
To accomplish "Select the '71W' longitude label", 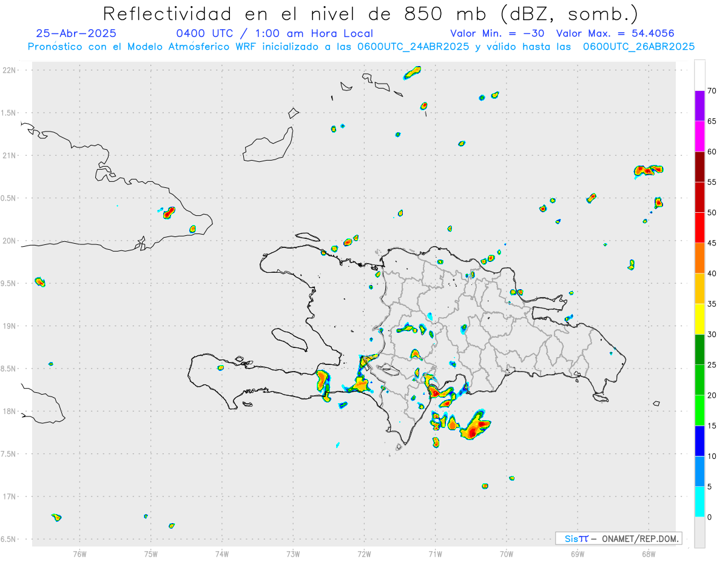I will (435, 554).
